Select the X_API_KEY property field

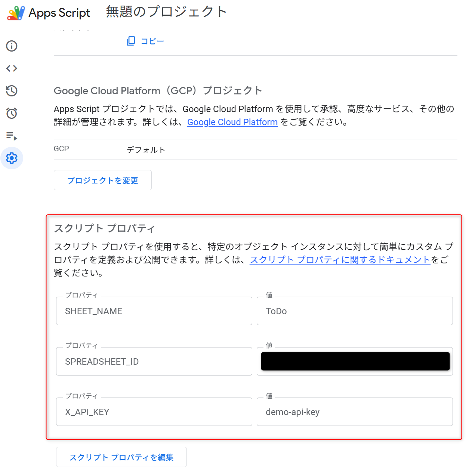click(x=154, y=412)
